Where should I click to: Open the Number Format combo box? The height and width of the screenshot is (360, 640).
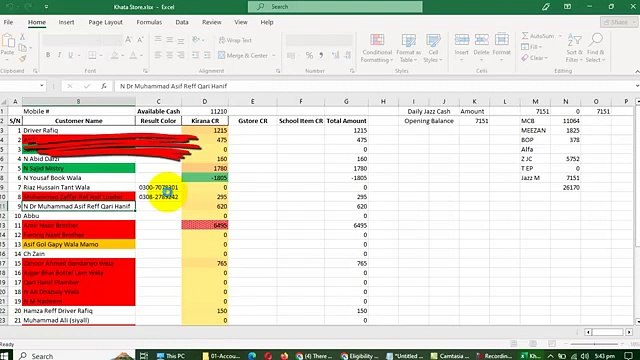[319, 40]
